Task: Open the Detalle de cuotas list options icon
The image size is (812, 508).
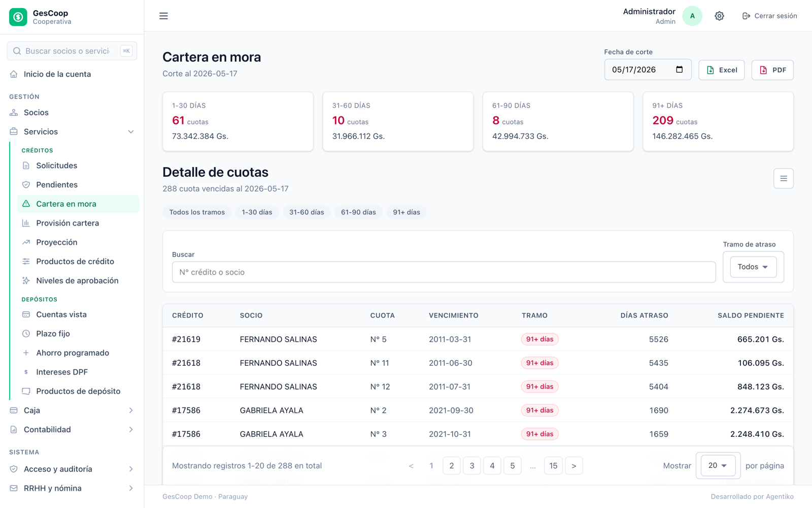Action: pyautogui.click(x=783, y=178)
